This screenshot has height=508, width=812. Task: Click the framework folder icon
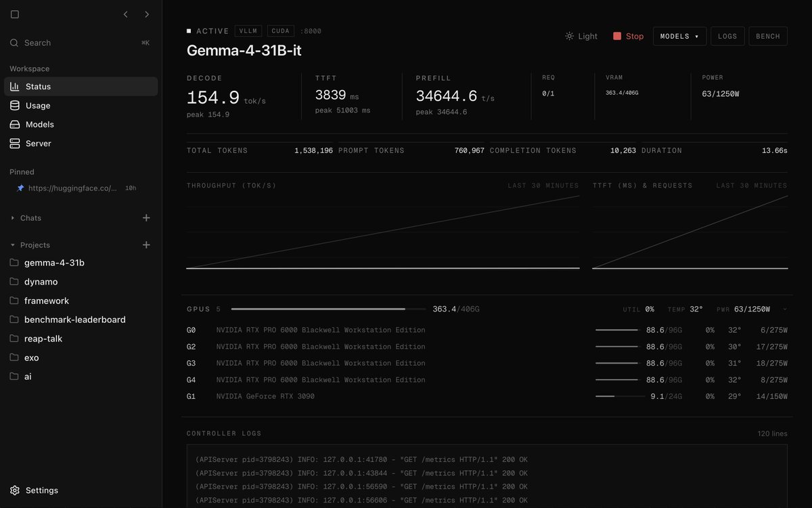[x=14, y=301]
